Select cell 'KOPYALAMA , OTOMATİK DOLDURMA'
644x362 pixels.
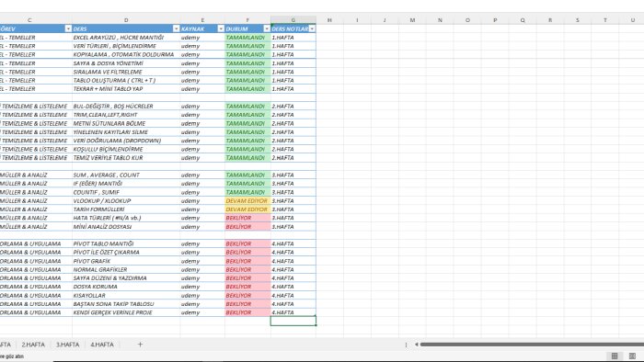(126, 54)
